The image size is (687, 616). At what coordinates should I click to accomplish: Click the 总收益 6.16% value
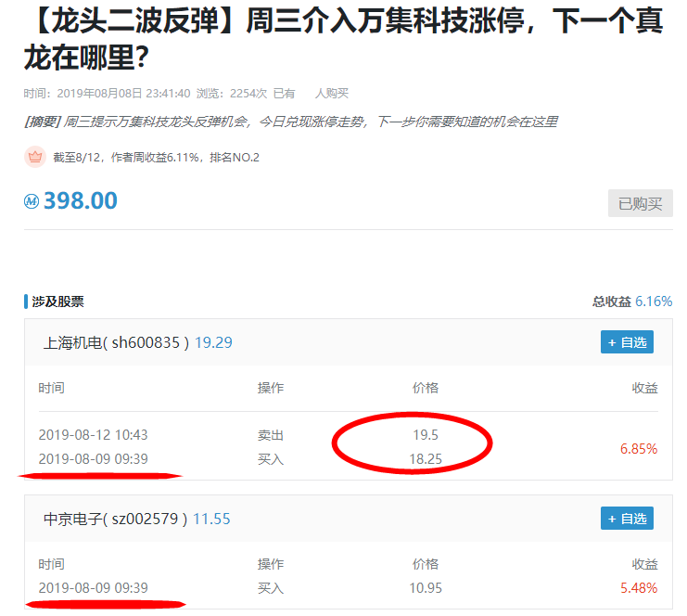654,302
